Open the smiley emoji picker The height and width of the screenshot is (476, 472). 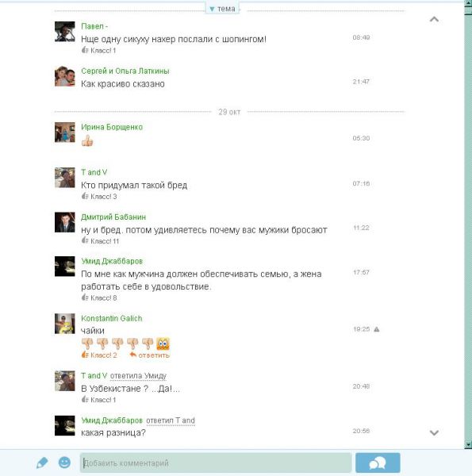tap(64, 463)
